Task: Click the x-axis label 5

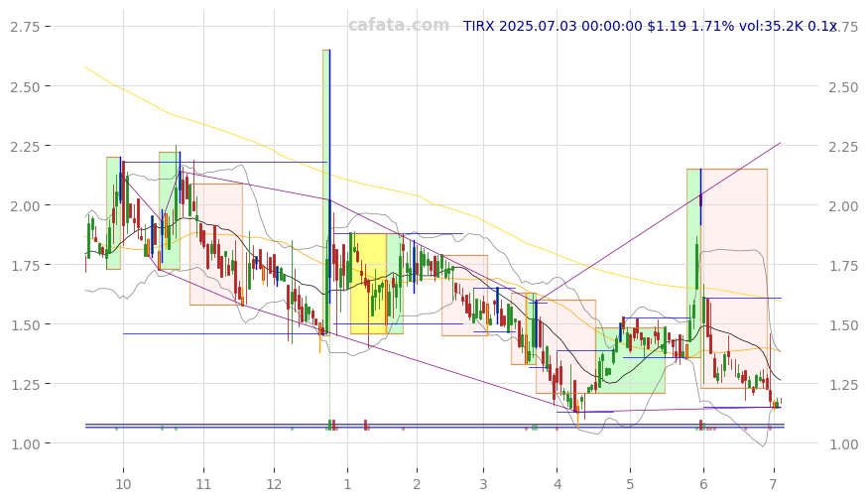Action: tap(630, 484)
